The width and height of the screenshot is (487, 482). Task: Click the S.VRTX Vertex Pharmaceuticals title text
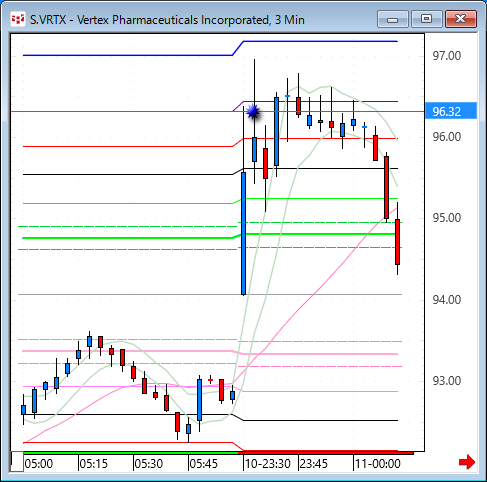pos(167,20)
